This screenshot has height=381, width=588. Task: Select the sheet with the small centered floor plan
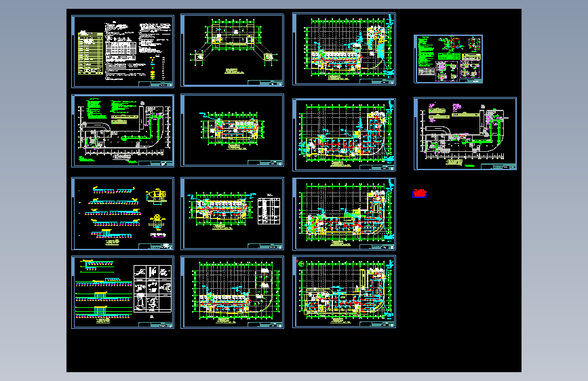[x=232, y=130]
